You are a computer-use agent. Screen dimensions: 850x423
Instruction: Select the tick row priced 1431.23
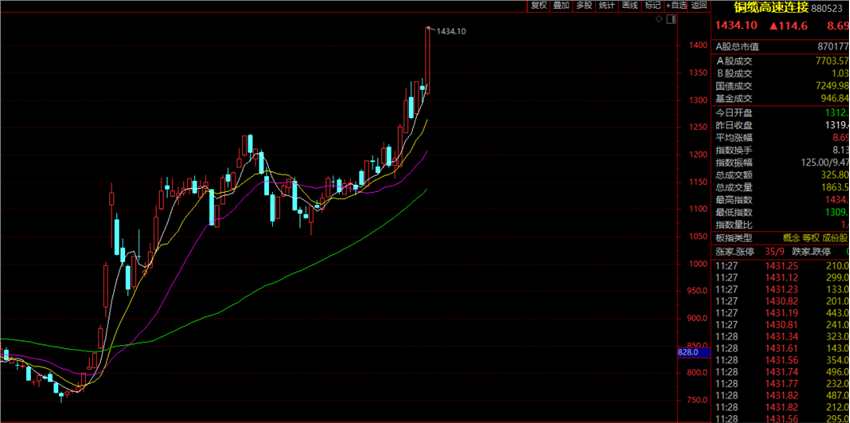tap(781, 290)
